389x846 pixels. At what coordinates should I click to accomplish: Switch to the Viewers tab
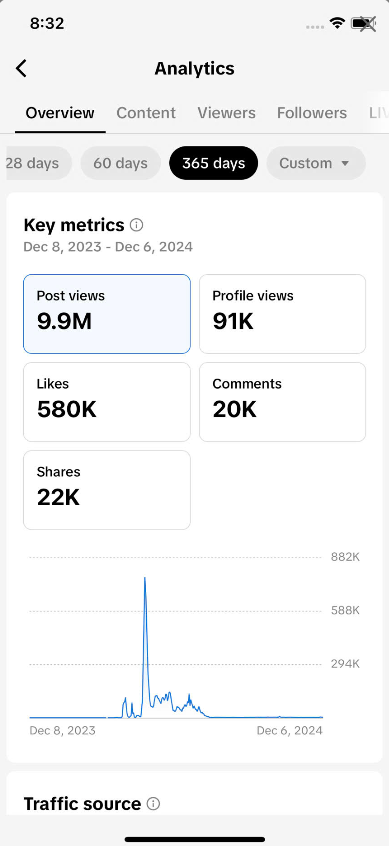(x=227, y=113)
